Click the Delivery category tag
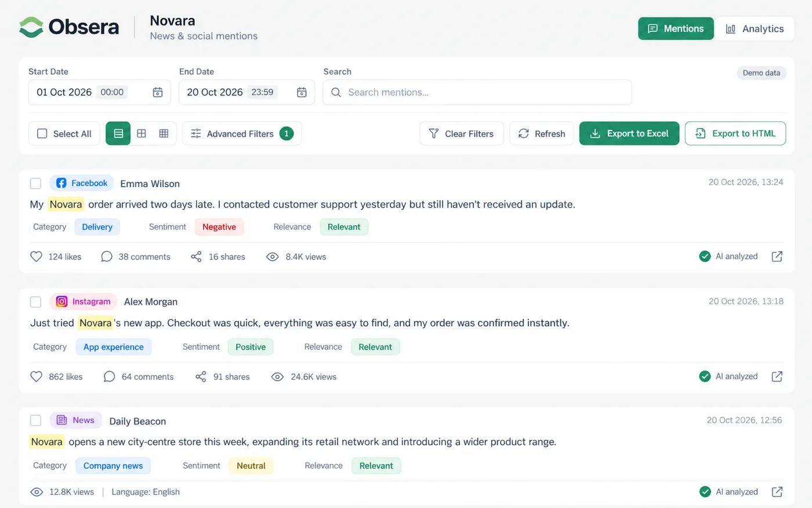 point(97,227)
